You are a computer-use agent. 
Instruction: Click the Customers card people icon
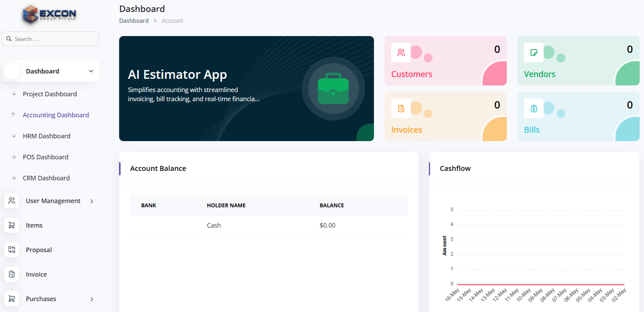pos(401,53)
